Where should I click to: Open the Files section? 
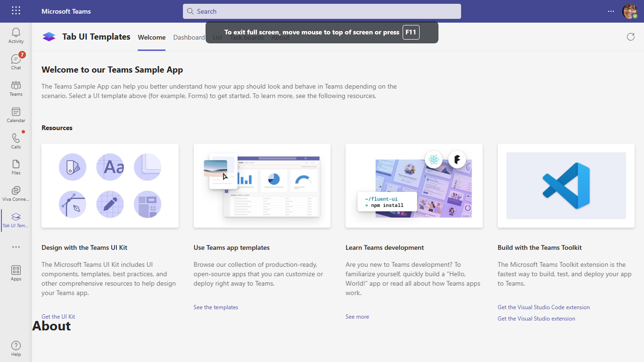pos(16,166)
